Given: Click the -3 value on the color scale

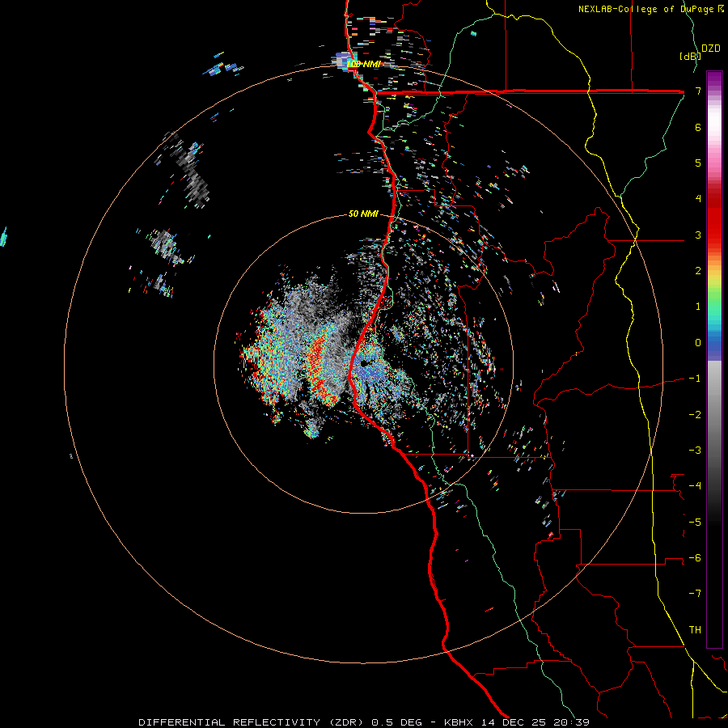Looking at the screenshot, I should tap(695, 451).
